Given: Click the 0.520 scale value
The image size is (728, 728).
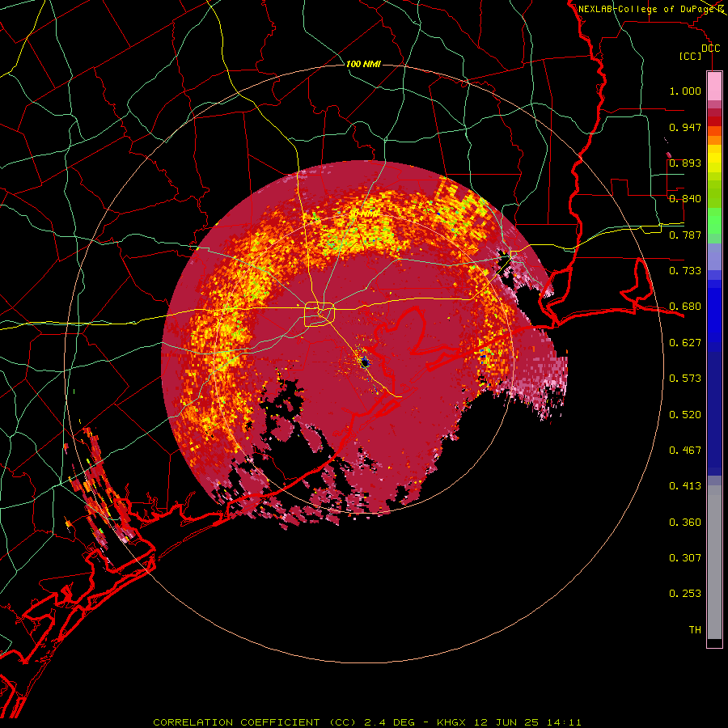Looking at the screenshot, I should pyautogui.click(x=685, y=415).
